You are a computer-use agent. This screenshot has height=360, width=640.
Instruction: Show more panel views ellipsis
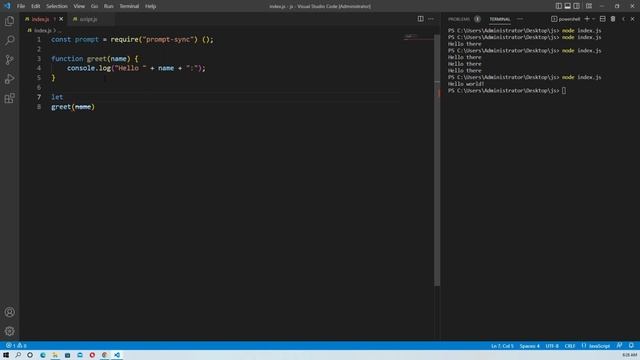(520, 19)
